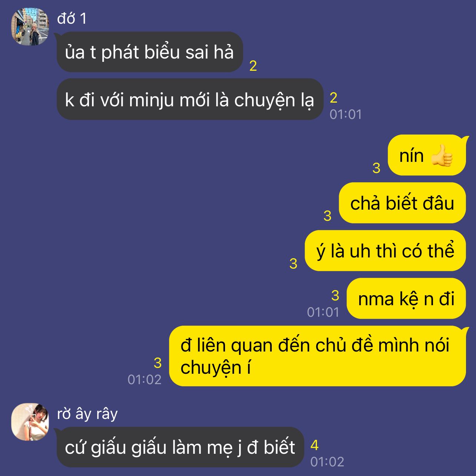Viewport: 476px width, 476px height.
Task: Select the "ý là uh thì có thể" bubble
Action: (385, 251)
